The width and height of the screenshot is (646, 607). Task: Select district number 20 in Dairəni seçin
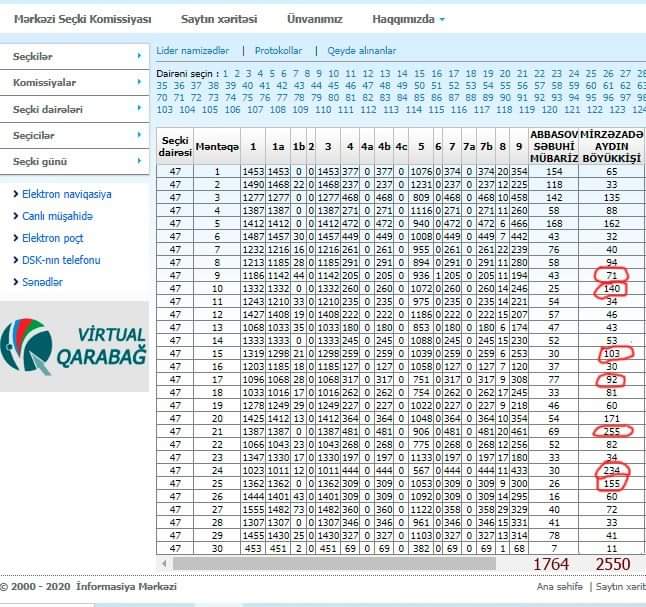pyautogui.click(x=505, y=74)
